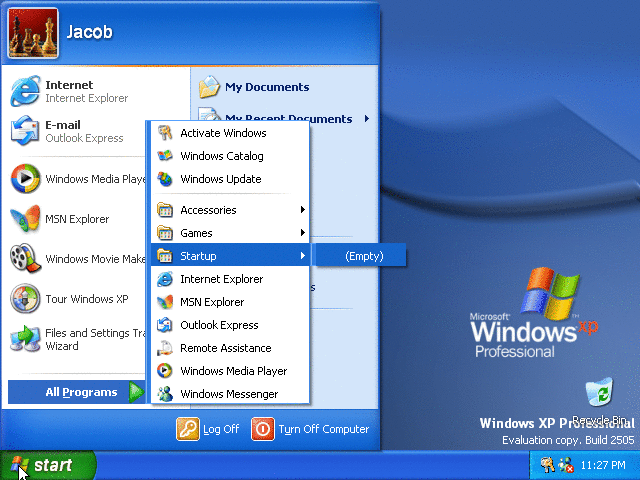Viewport: 640px width, 480px height.
Task: Click the Windows Catalog icon
Action: coord(165,156)
